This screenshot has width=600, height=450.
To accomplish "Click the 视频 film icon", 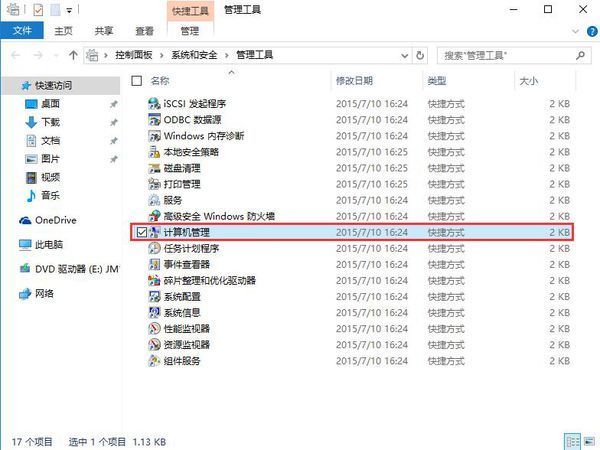I will (x=31, y=177).
